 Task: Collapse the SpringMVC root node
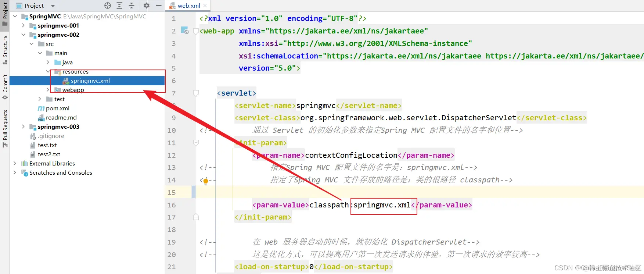tap(15, 16)
